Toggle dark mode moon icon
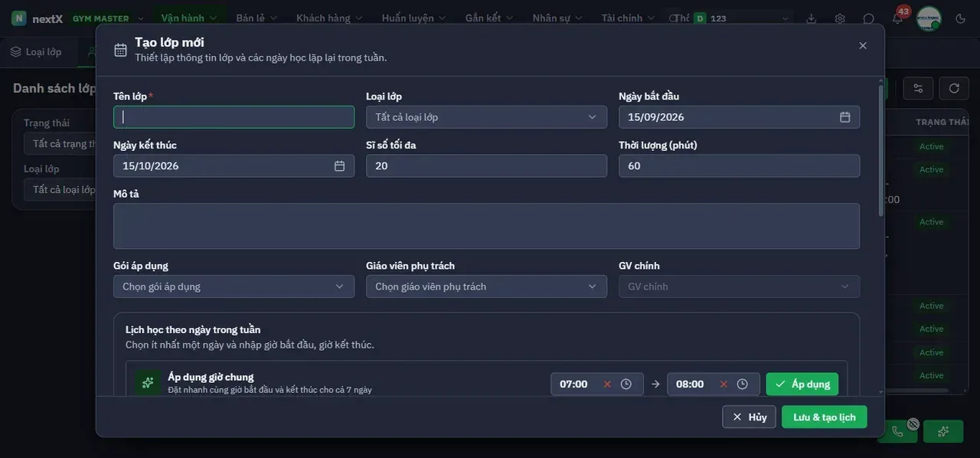 (x=961, y=18)
